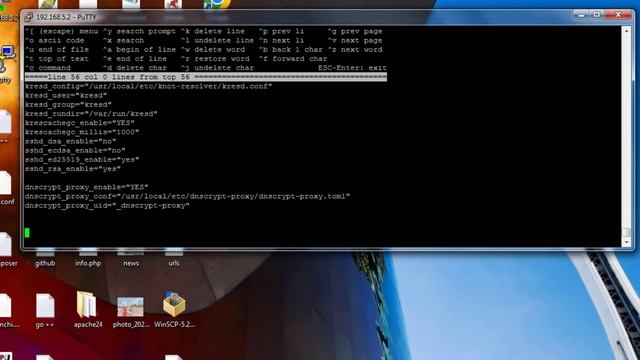Launch the WinSCP-5.2... installer icon
The height and width of the screenshot is (360, 640).
[x=174, y=310]
